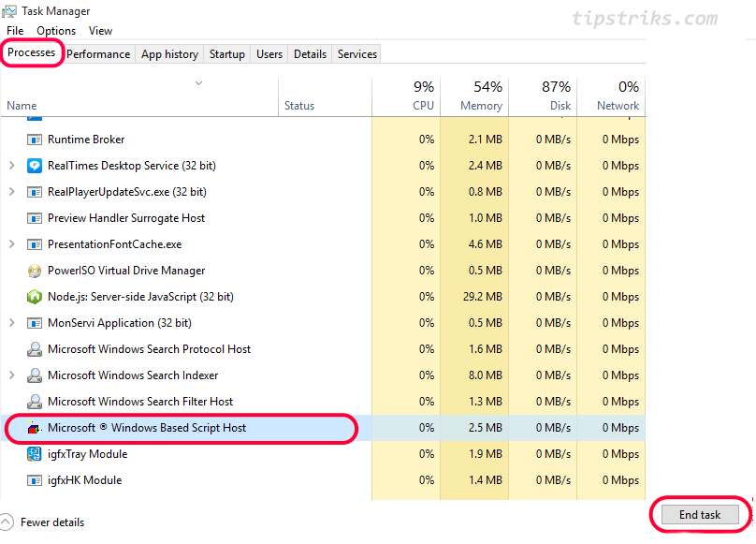Screen dimensions: 756x544
Task: Click the Node.js process icon
Action: pos(35,297)
